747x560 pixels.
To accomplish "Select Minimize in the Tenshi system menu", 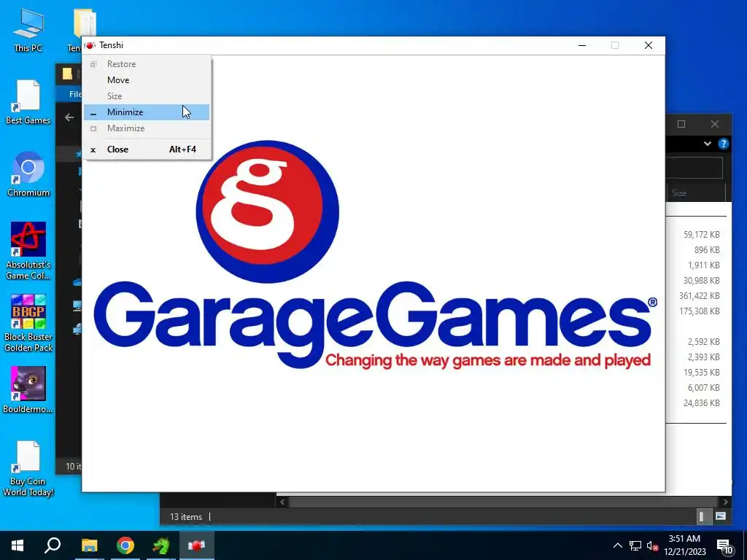I will point(146,112).
